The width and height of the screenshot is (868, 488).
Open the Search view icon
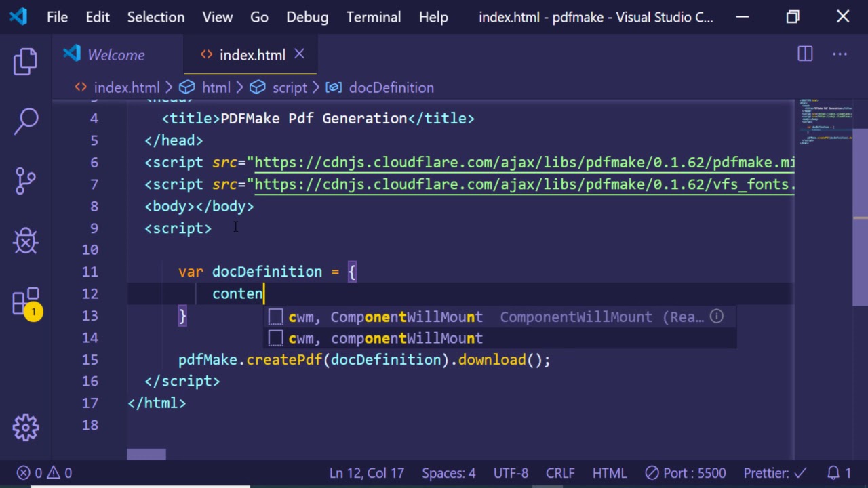pyautogui.click(x=26, y=121)
